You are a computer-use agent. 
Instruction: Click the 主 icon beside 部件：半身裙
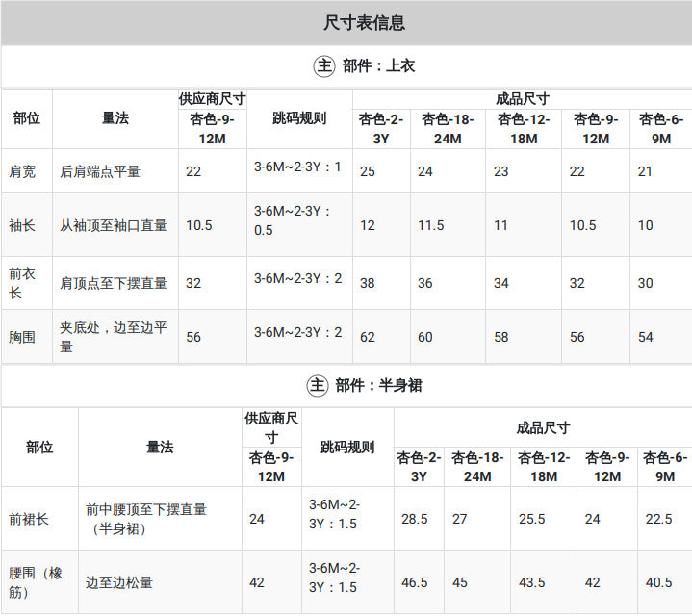(318, 386)
